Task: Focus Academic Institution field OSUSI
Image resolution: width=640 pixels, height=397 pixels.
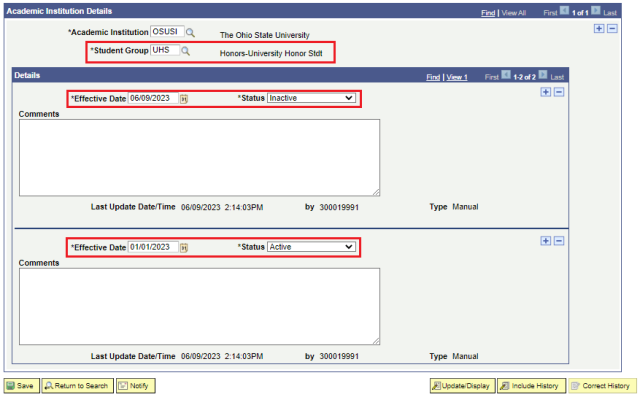Action: point(167,32)
